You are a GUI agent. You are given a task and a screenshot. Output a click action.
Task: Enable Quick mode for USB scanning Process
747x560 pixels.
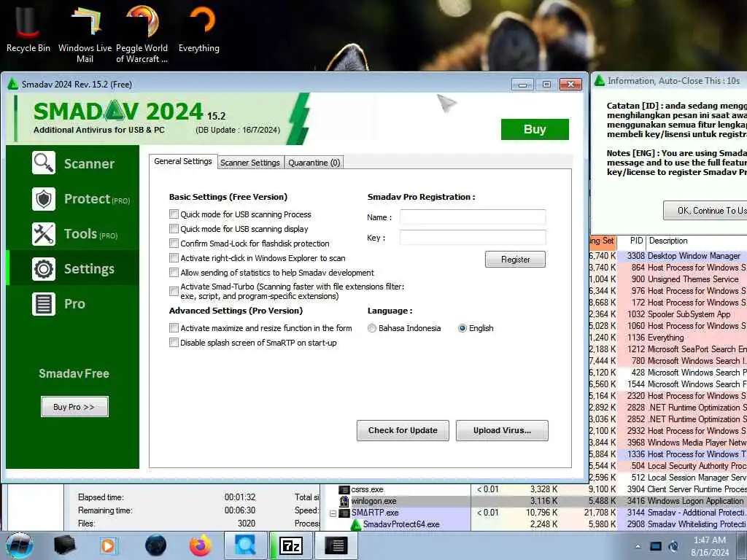[x=174, y=214]
